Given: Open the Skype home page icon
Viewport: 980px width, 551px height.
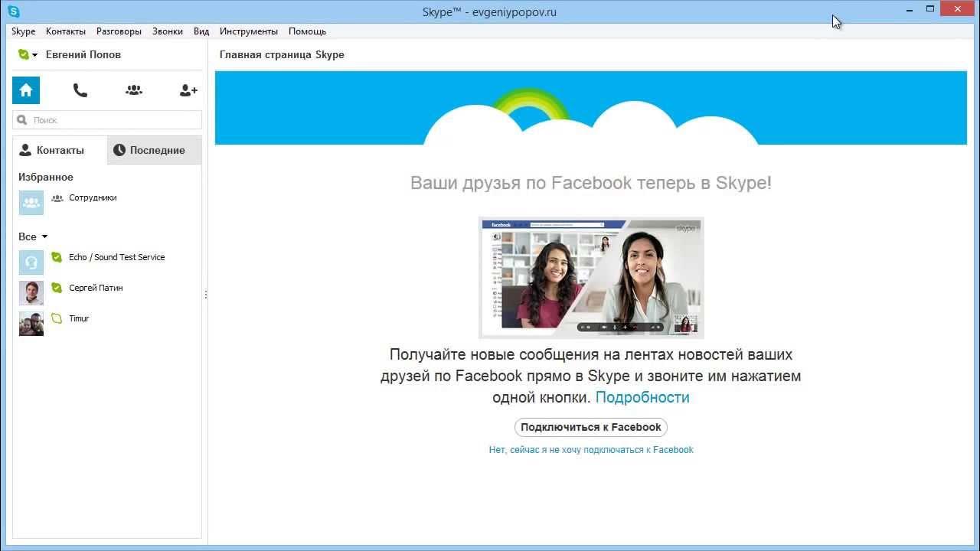Looking at the screenshot, I should [x=26, y=90].
